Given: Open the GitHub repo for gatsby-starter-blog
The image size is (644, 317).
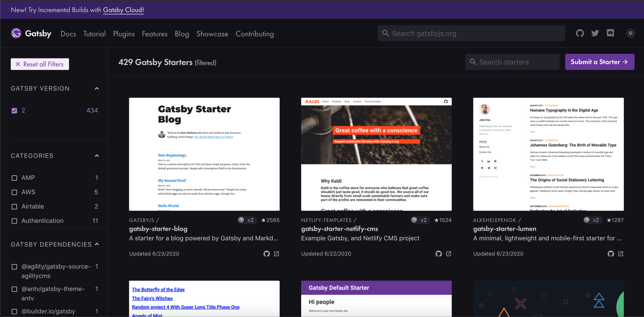Looking at the screenshot, I should pyautogui.click(x=266, y=254).
